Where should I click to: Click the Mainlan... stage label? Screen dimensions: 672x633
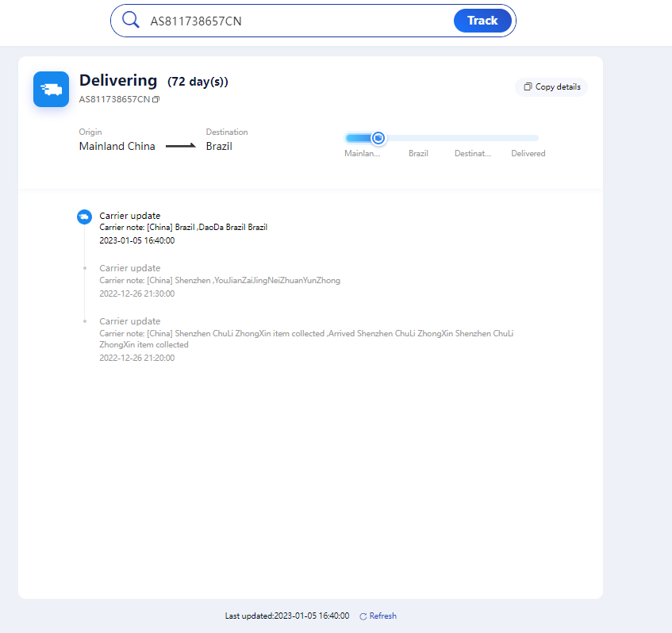point(362,153)
